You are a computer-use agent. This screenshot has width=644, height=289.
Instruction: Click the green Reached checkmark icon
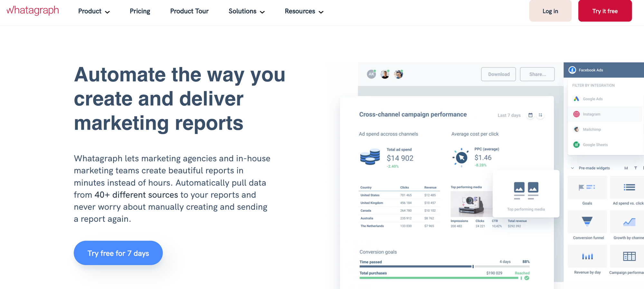coord(527,278)
